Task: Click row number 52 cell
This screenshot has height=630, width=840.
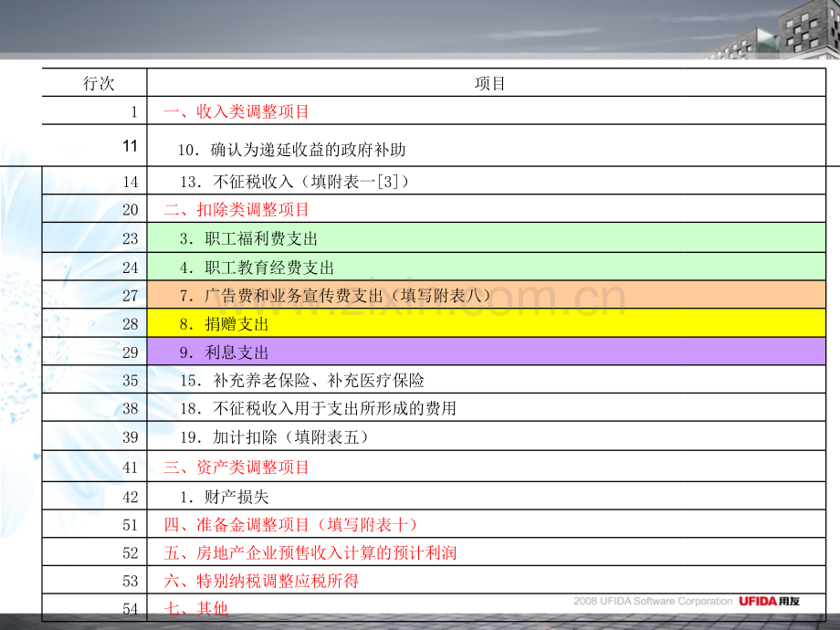Action: pos(94,552)
